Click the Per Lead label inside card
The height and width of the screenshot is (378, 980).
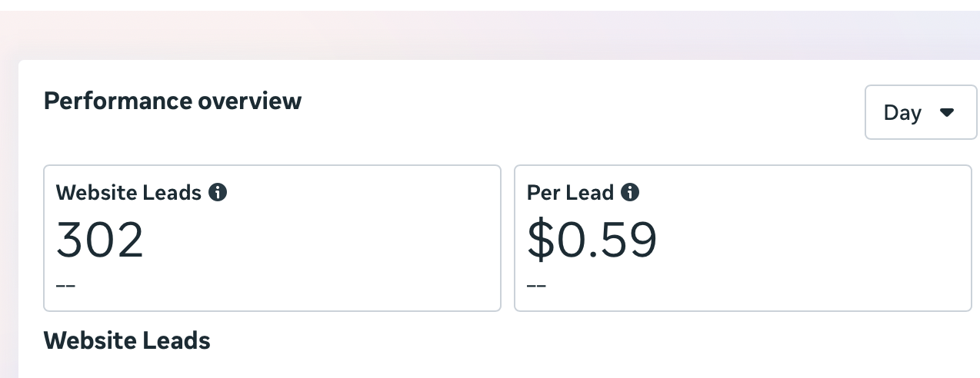(570, 192)
